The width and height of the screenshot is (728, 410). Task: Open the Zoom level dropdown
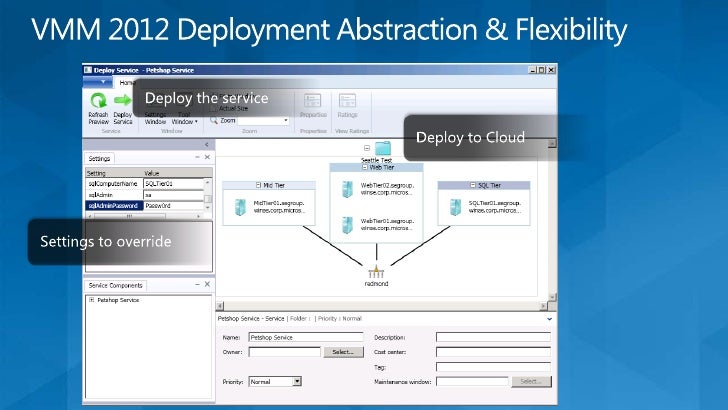pos(286,120)
